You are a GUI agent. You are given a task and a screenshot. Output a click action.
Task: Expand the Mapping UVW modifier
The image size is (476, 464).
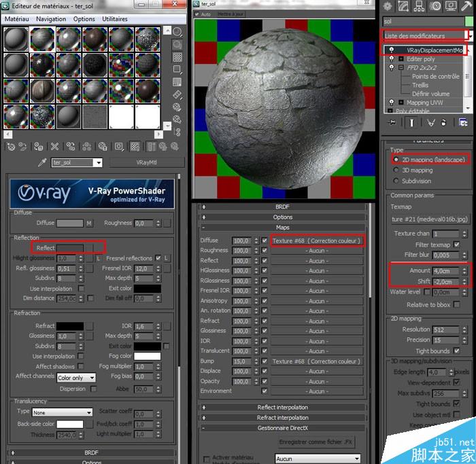coord(401,103)
